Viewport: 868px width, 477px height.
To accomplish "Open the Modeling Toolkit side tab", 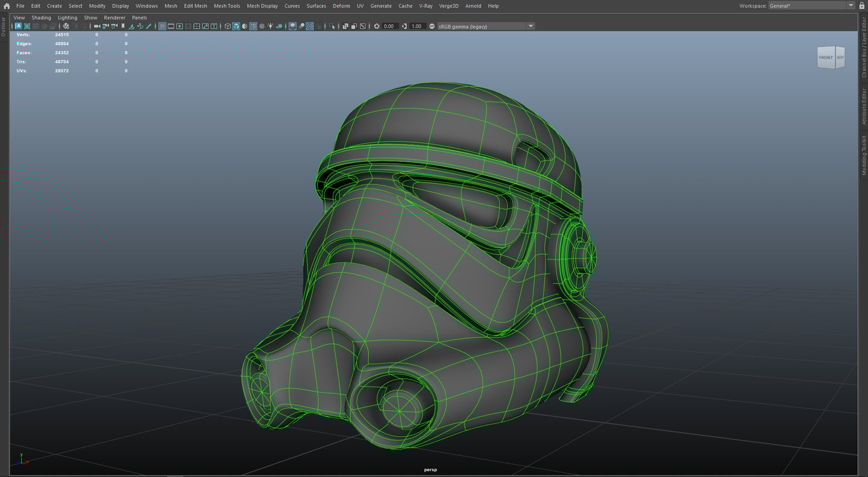I will click(x=863, y=155).
